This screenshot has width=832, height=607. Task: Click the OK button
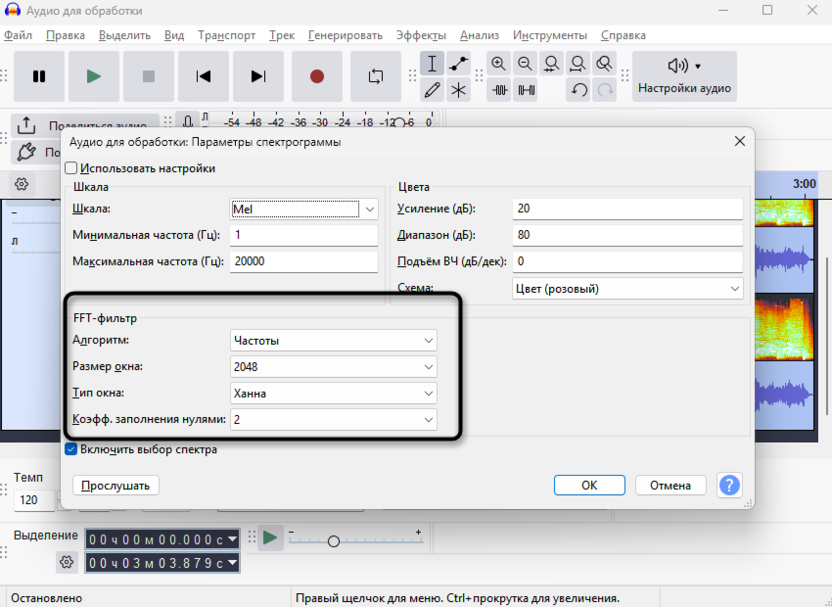click(x=589, y=485)
